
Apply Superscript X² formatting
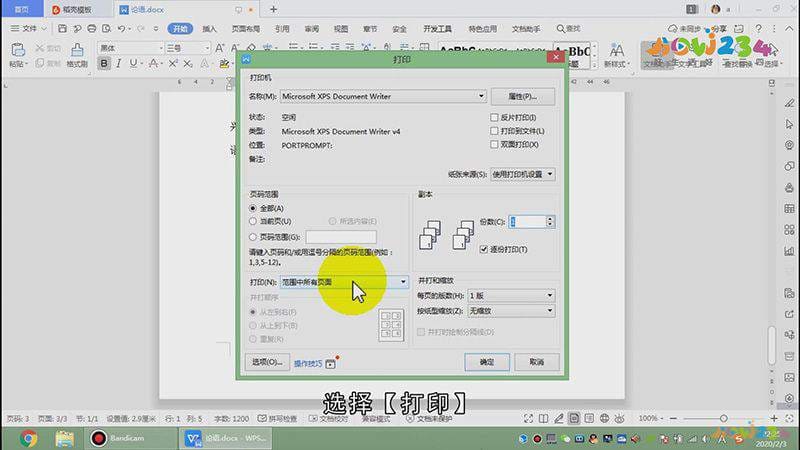click(173, 63)
